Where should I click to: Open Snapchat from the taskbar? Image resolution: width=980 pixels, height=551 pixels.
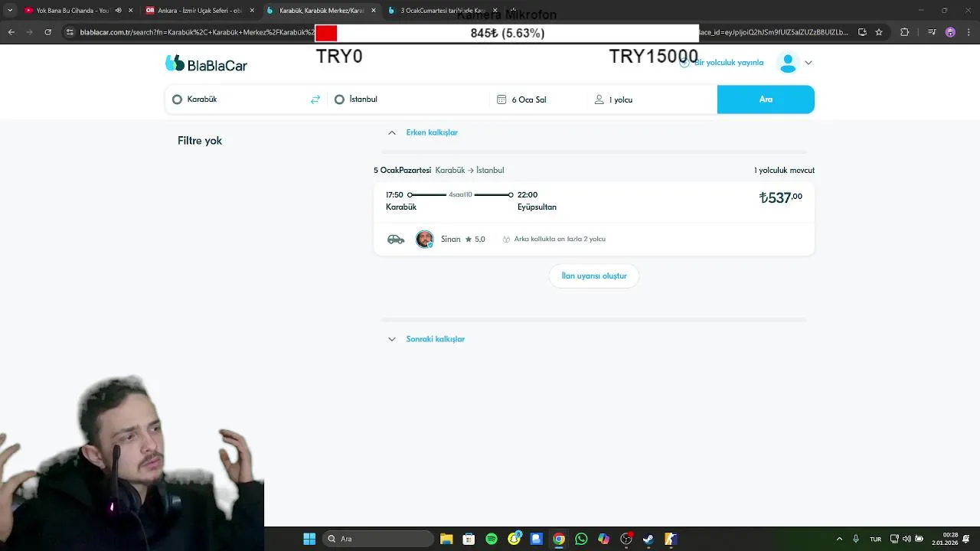click(514, 539)
